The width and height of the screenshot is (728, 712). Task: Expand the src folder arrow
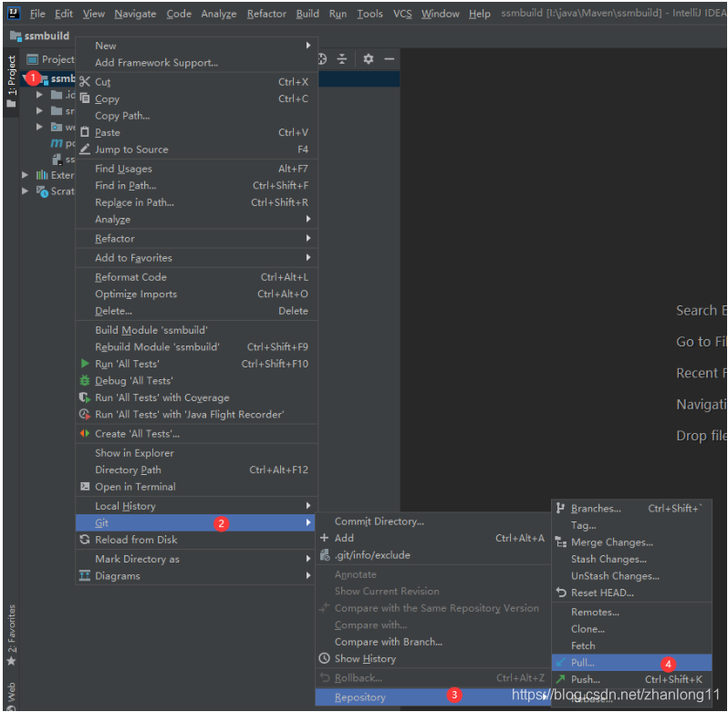point(40,110)
